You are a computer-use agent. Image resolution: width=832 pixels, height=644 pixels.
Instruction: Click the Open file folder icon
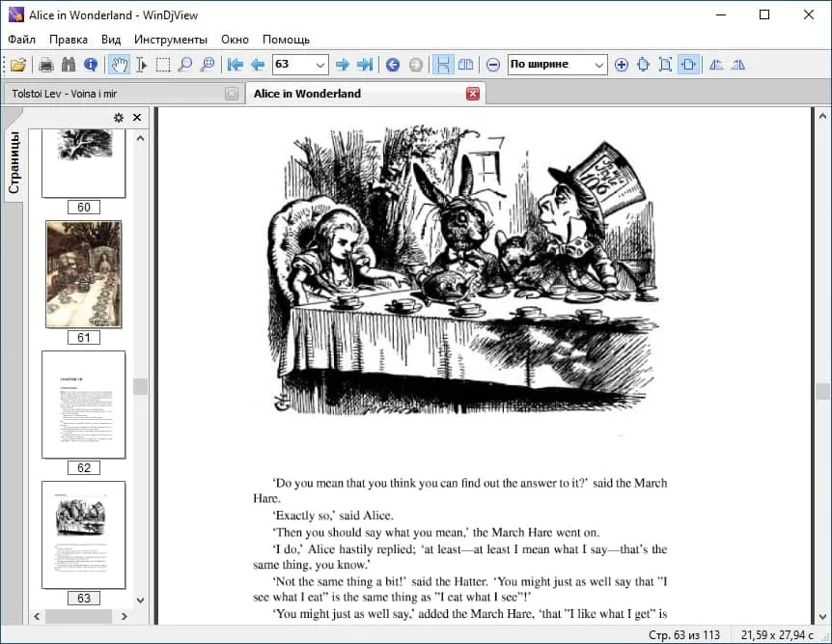tap(18, 65)
